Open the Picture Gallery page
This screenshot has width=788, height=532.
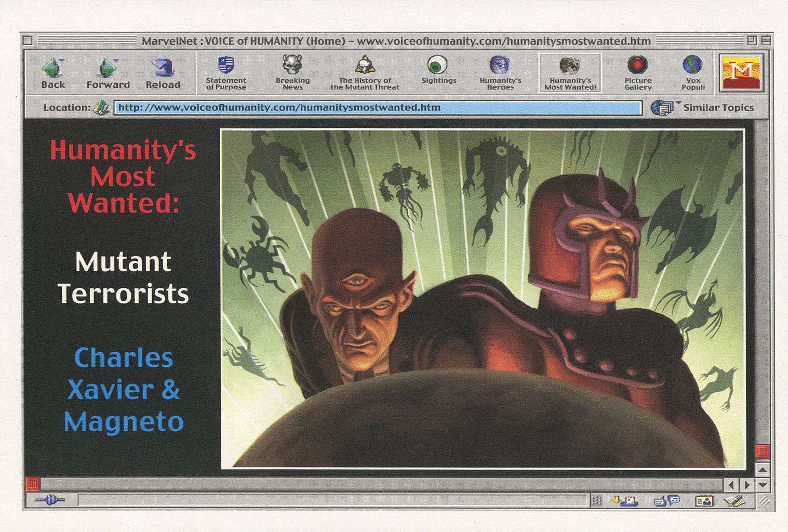pos(638,73)
